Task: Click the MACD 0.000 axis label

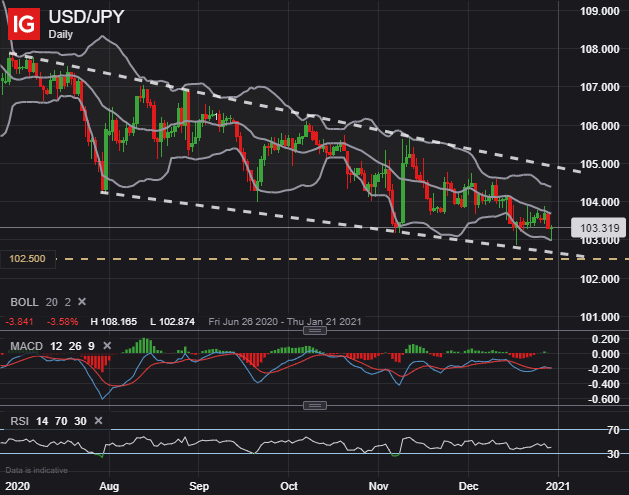Action: click(605, 354)
